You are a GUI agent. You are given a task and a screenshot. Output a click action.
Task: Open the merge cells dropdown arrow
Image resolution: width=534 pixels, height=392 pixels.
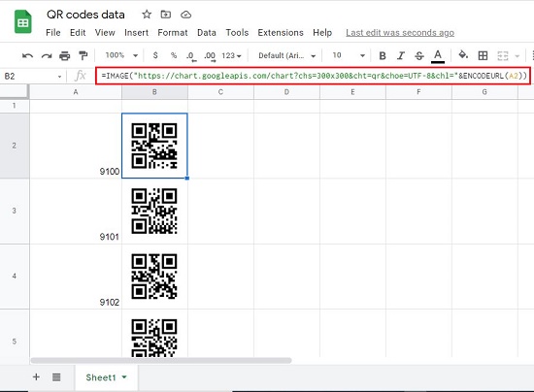(x=517, y=56)
